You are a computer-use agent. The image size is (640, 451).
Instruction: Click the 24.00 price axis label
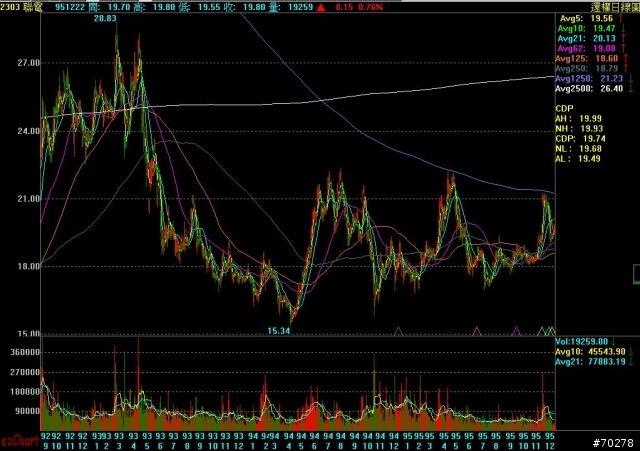click(x=29, y=131)
